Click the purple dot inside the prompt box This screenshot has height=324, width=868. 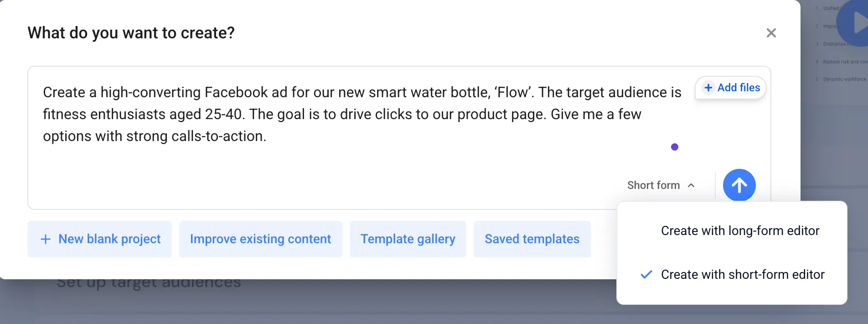(675, 147)
